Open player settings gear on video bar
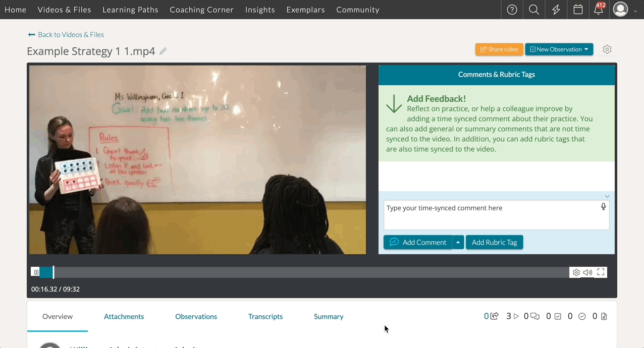Image resolution: width=644 pixels, height=348 pixels. click(x=576, y=272)
